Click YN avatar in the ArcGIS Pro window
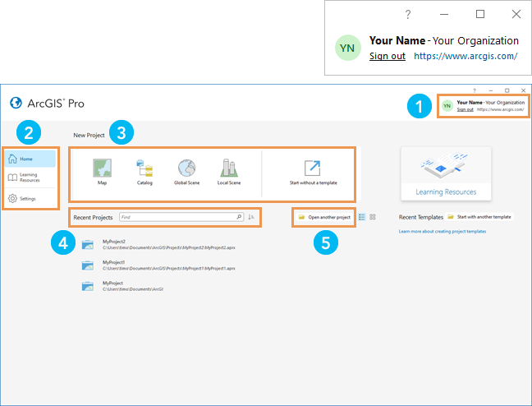This screenshot has width=532, height=406. 447,106
